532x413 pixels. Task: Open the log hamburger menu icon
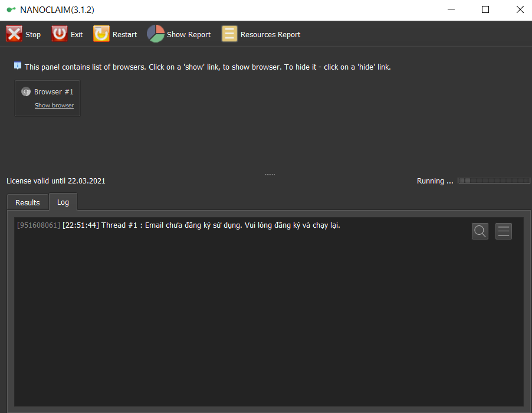point(504,231)
